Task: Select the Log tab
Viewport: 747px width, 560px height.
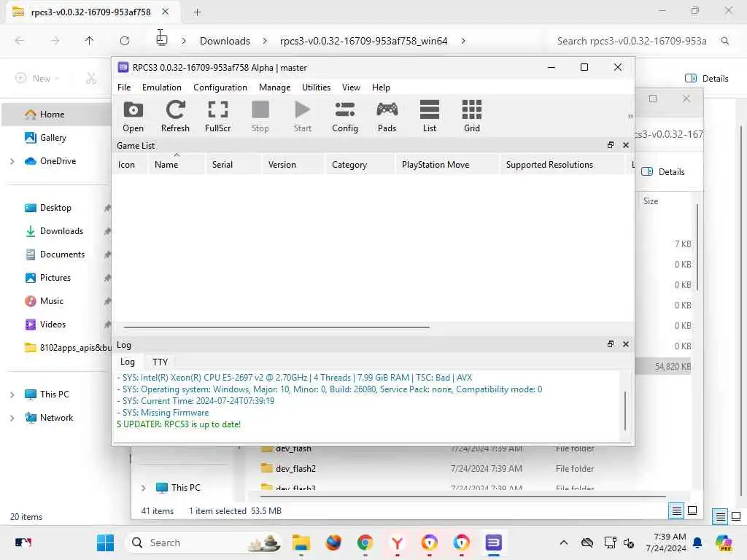Action: (127, 362)
